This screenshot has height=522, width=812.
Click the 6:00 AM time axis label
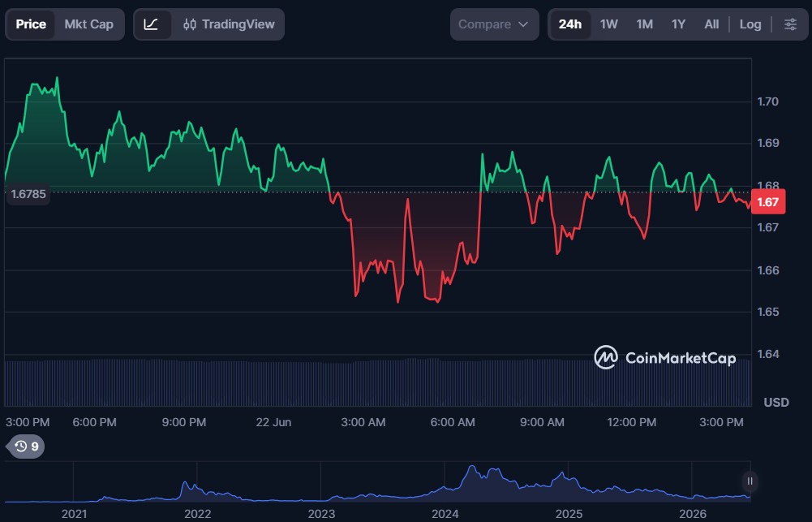tap(453, 422)
